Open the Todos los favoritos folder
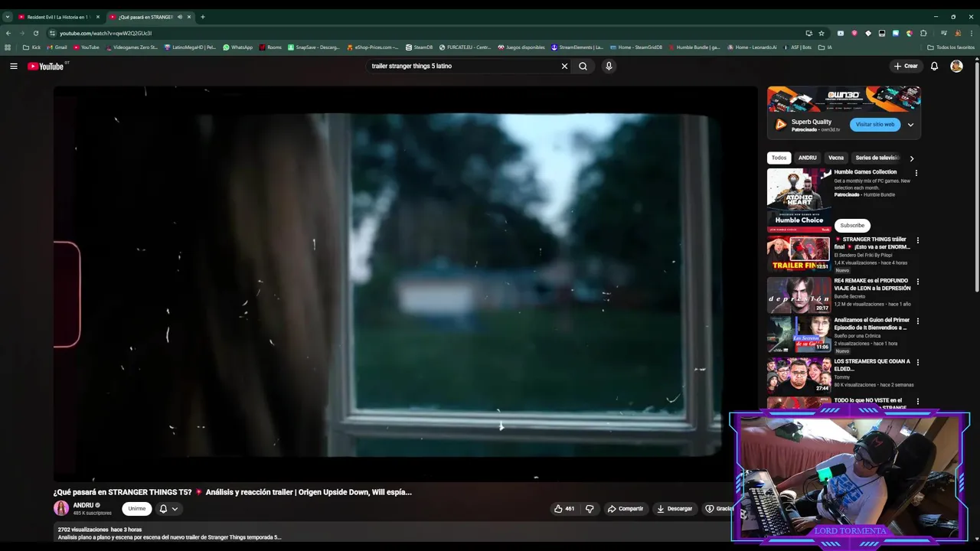This screenshot has width=980, height=551. pyautogui.click(x=951, y=47)
